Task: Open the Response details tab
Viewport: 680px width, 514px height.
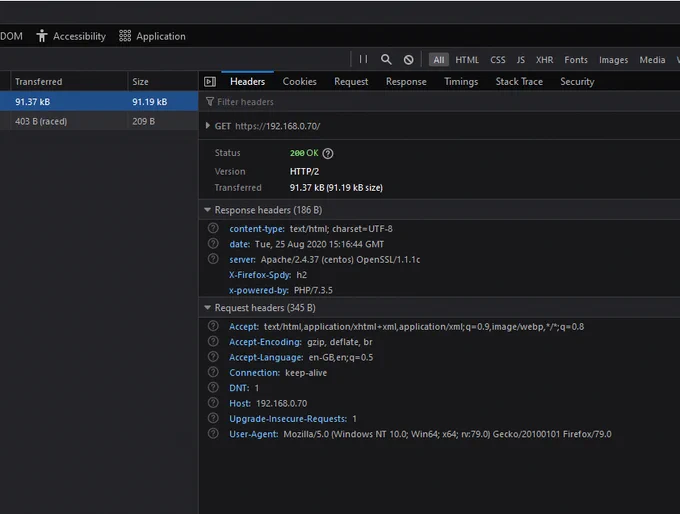Action: click(406, 82)
